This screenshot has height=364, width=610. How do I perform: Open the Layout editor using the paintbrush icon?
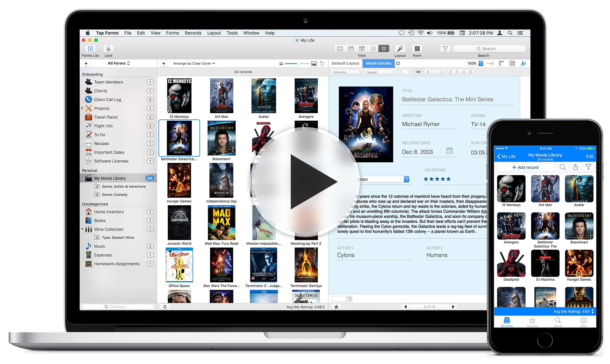coord(400,48)
